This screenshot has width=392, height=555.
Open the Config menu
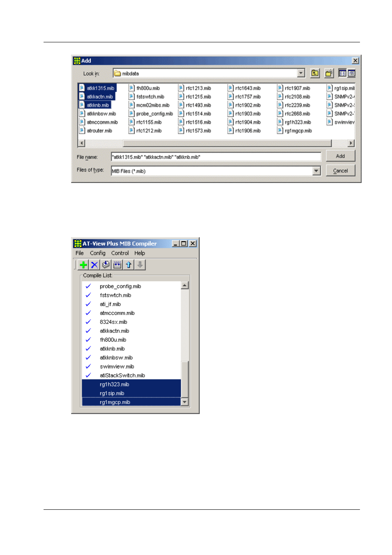pos(98,253)
